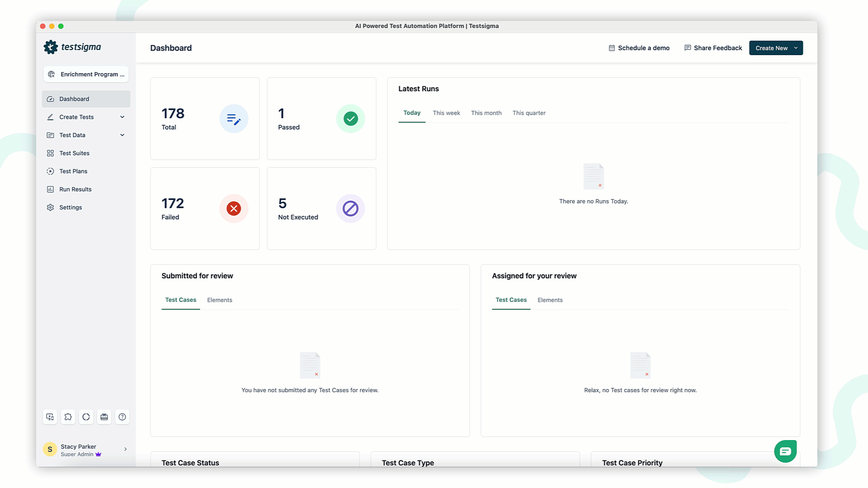Click the message icon beside Share Feedback

tap(688, 48)
